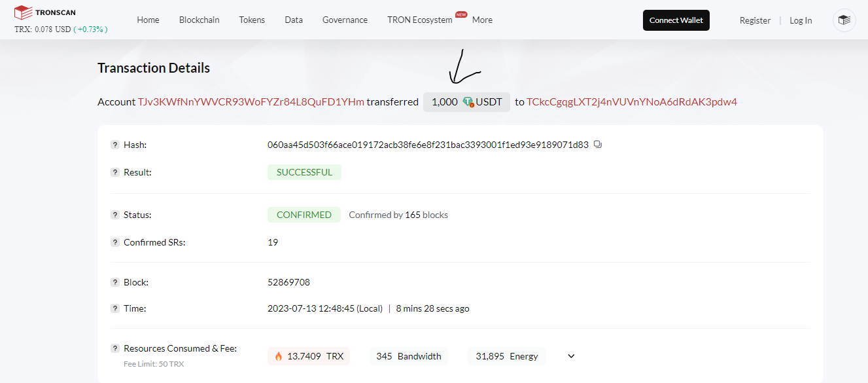Click the Connect Wallet button
Viewport: 868px width, 383px height.
(x=676, y=20)
